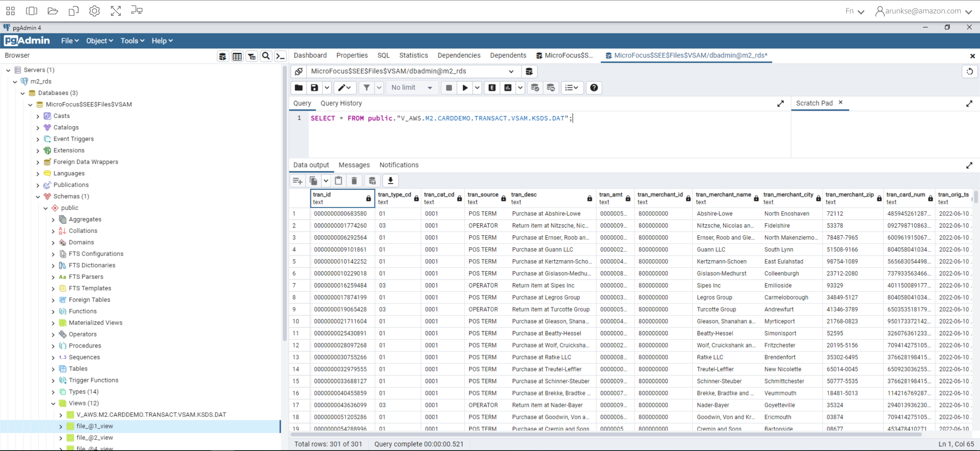The width and height of the screenshot is (980, 451).
Task: Select the Explain Analyze chart icon
Action: click(x=508, y=87)
